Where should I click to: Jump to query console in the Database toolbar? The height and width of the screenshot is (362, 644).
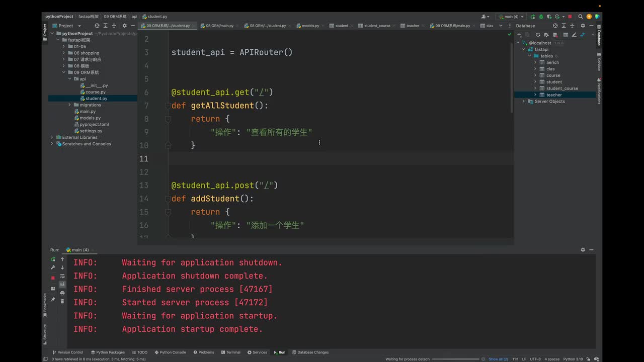click(583, 35)
